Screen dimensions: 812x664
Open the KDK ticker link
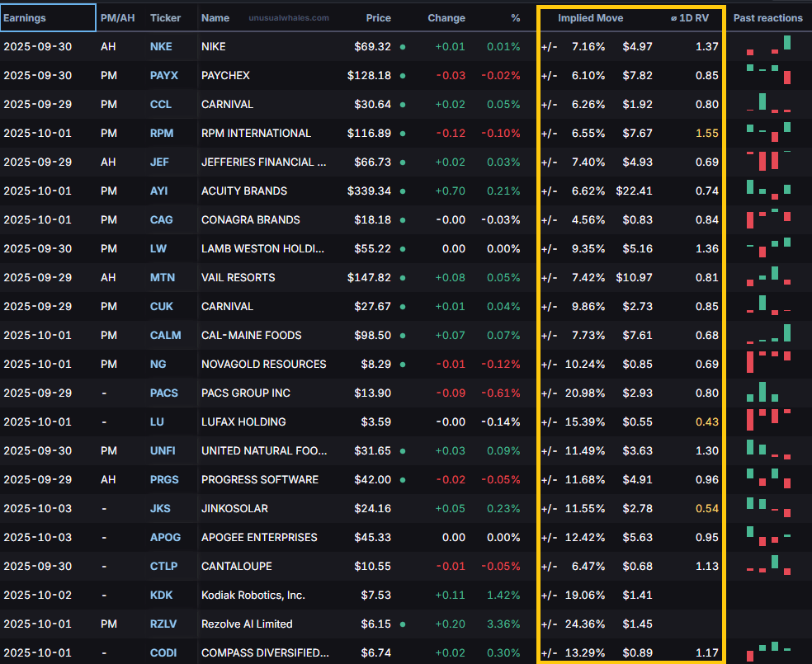161,596
